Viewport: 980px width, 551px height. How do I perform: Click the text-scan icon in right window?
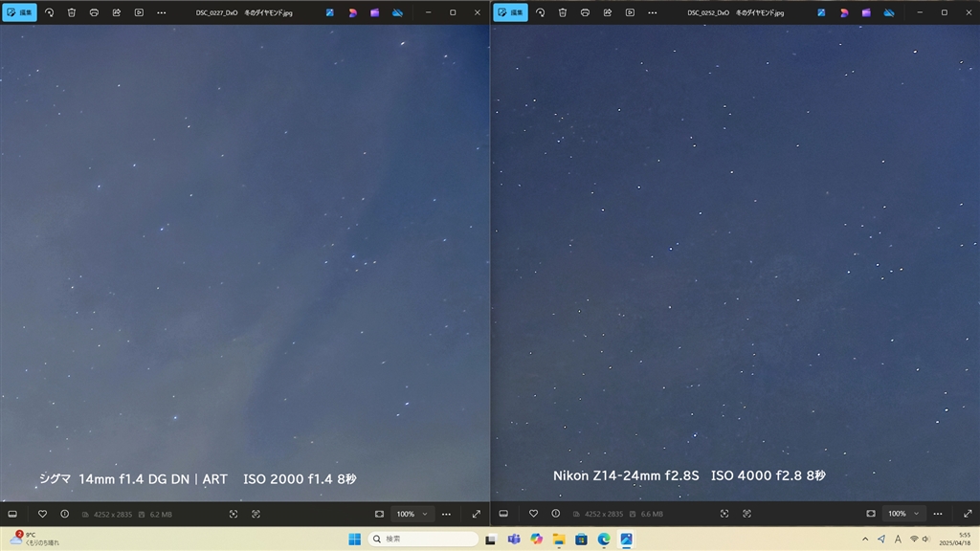click(746, 514)
